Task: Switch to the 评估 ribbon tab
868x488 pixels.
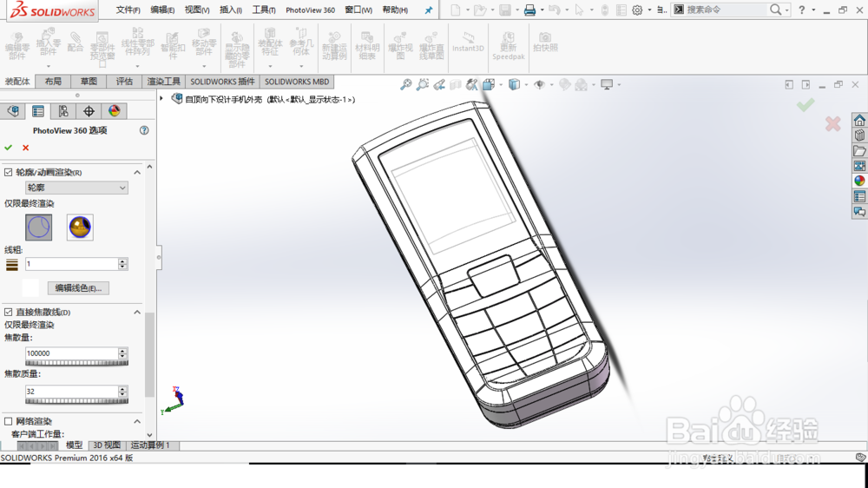Action: 124,82
